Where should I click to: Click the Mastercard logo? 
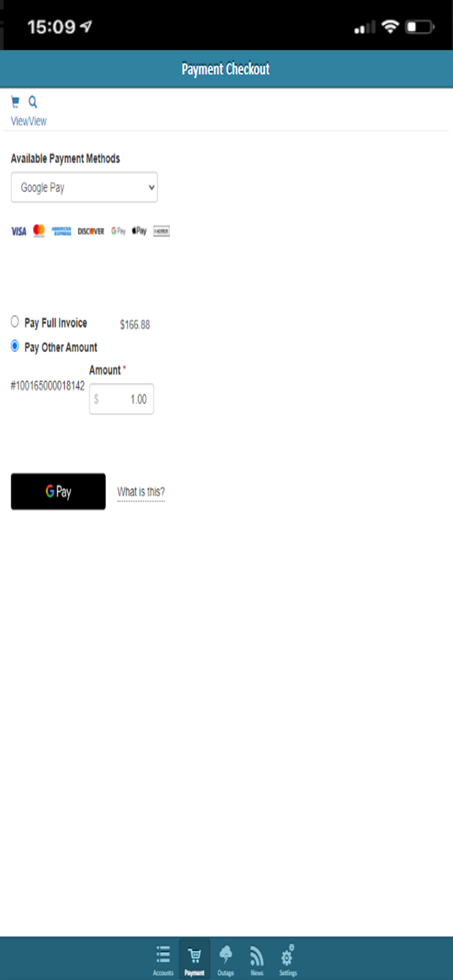[x=39, y=231]
